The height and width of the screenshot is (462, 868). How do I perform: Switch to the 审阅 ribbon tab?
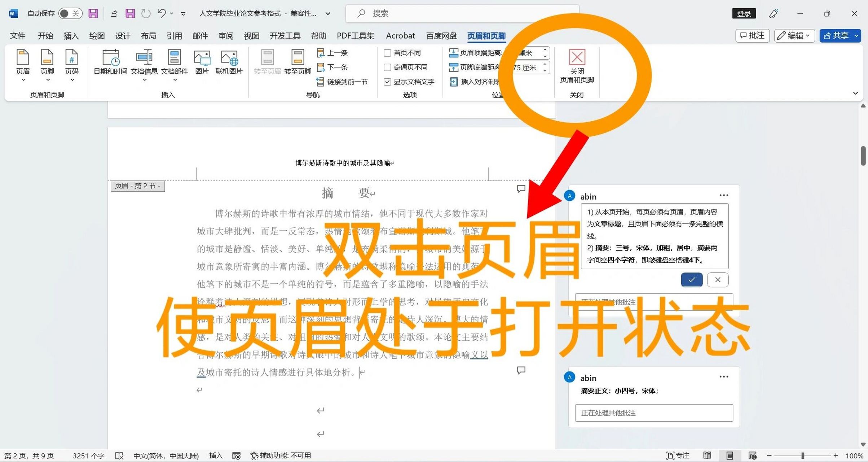[226, 36]
